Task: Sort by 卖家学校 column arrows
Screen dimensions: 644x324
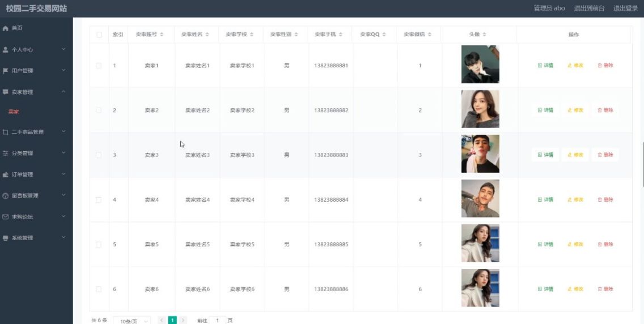Action: [251, 35]
